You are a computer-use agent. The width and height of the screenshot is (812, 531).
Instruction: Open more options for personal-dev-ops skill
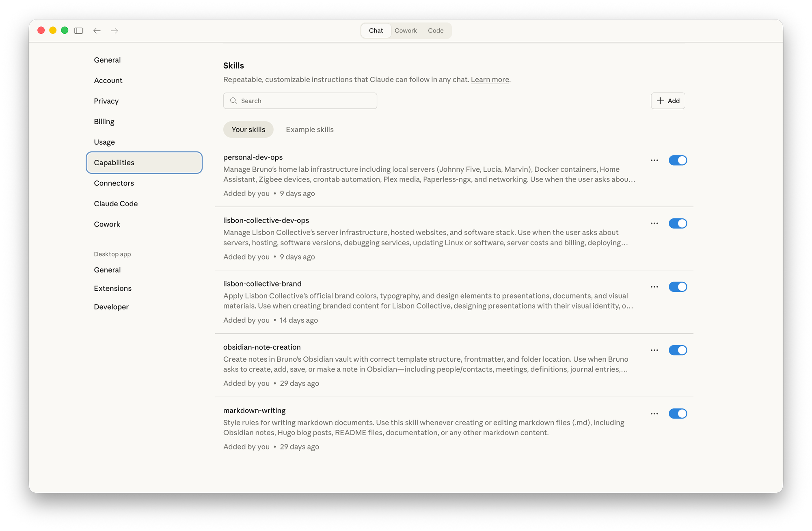(654, 160)
